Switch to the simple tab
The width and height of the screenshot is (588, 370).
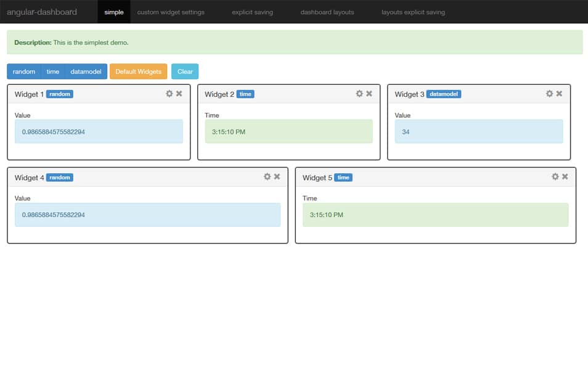[113, 11]
